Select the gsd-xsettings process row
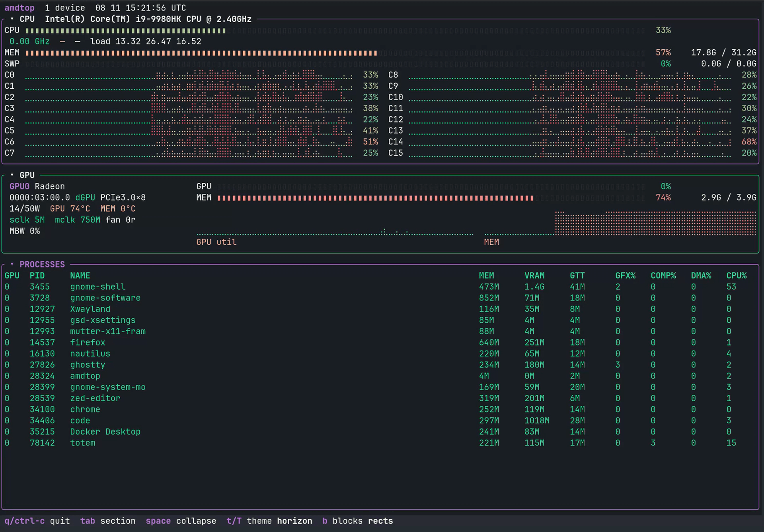The height and width of the screenshot is (532, 764). (x=380, y=320)
